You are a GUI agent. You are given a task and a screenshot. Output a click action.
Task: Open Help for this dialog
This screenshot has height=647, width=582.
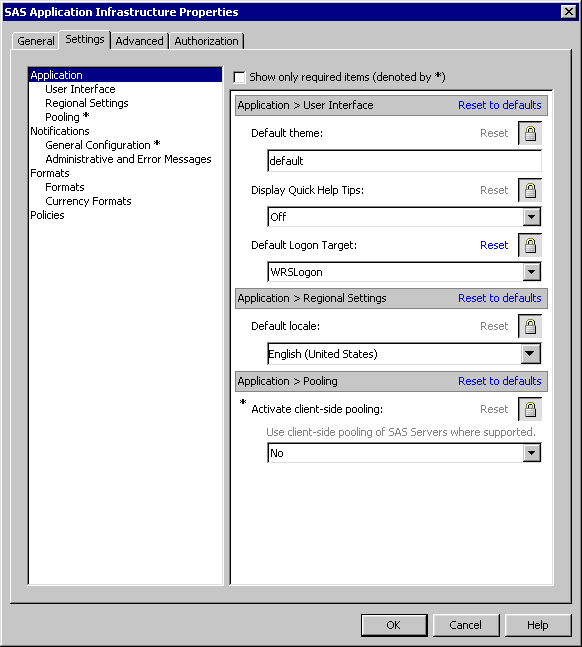538,625
